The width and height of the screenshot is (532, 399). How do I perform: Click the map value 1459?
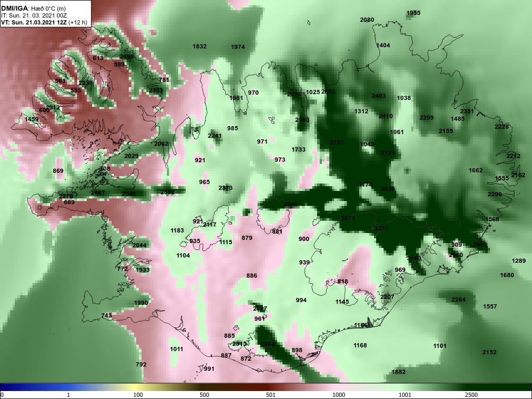[x=31, y=119]
